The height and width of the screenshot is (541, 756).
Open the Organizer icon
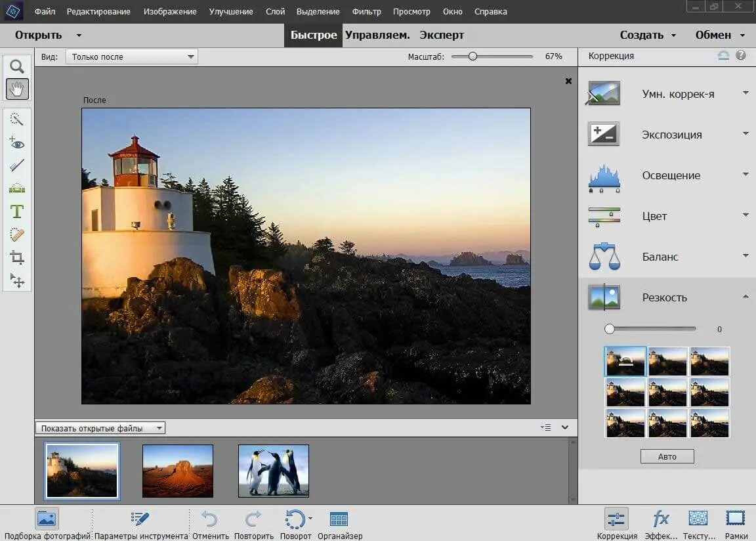pos(339,519)
